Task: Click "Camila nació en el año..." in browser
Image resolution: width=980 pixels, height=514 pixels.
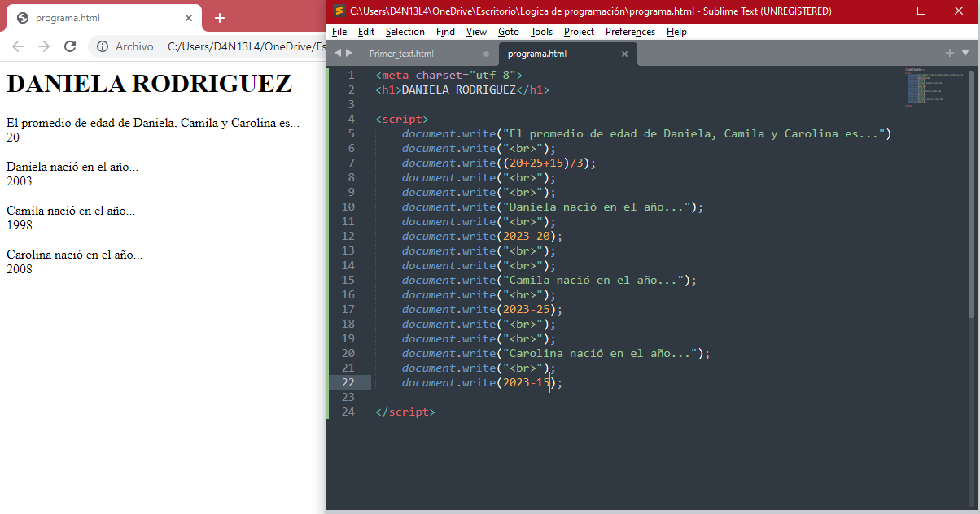Action: (x=71, y=211)
